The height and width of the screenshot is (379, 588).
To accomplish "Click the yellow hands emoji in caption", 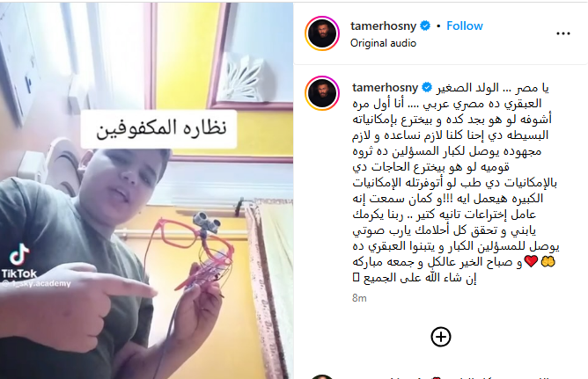I will [x=548, y=261].
